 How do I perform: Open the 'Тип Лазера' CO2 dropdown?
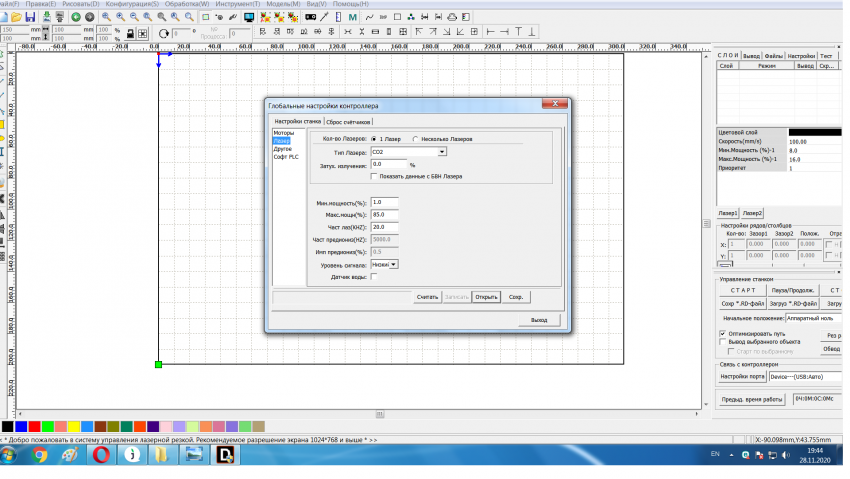[442, 152]
